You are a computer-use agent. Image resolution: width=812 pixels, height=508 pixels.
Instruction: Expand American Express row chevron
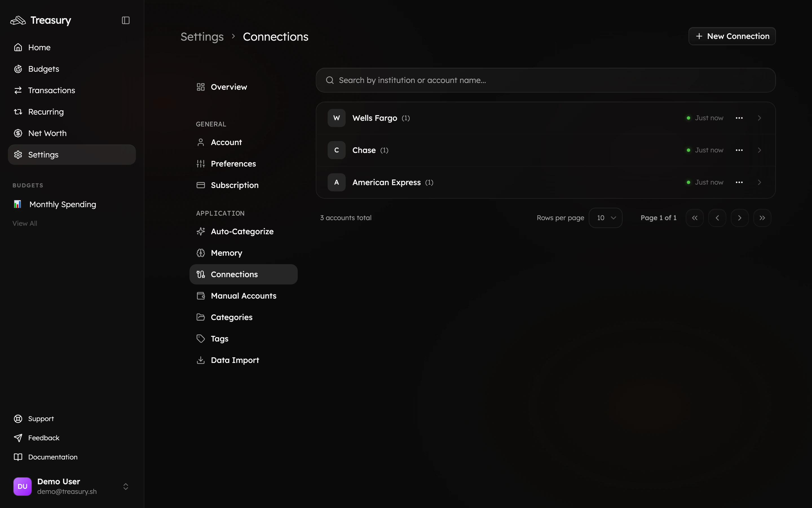(x=759, y=182)
